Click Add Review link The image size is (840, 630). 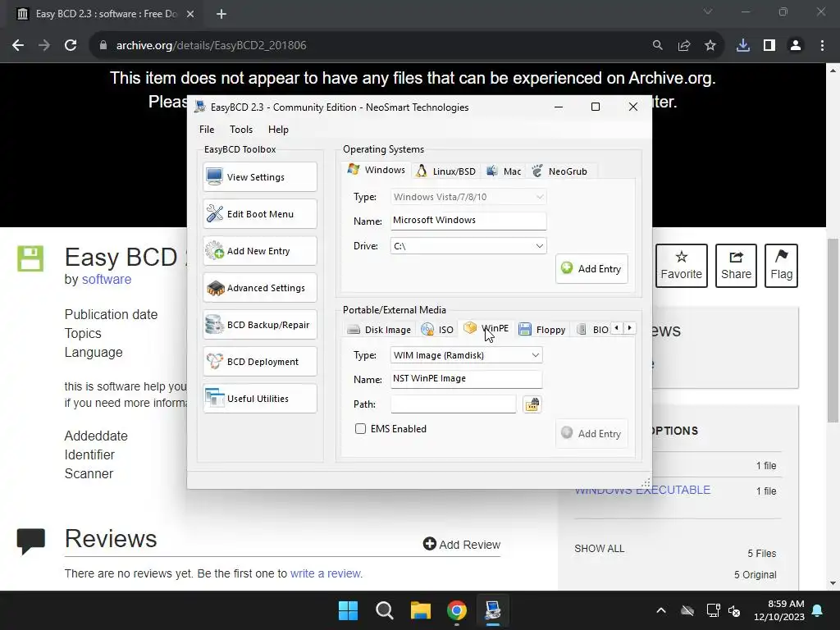[462, 545]
